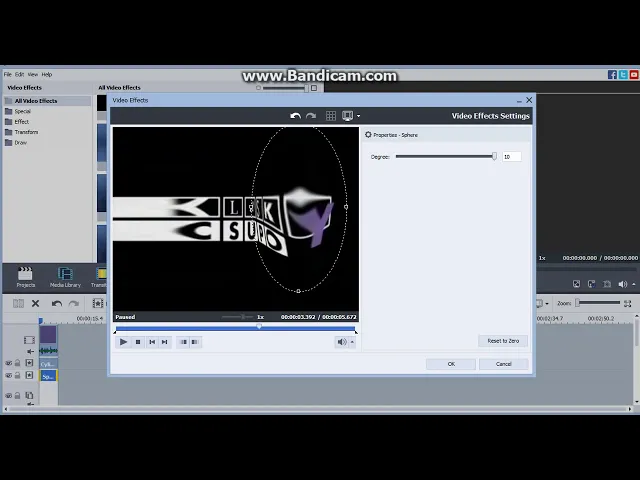Open the View menu
640x480 pixels.
(x=33, y=74)
